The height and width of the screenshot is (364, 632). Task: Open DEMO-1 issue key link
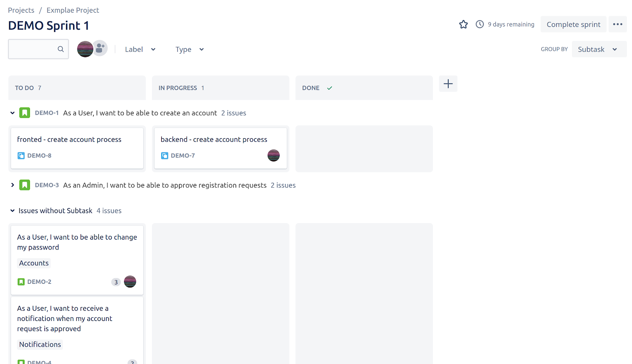47,113
